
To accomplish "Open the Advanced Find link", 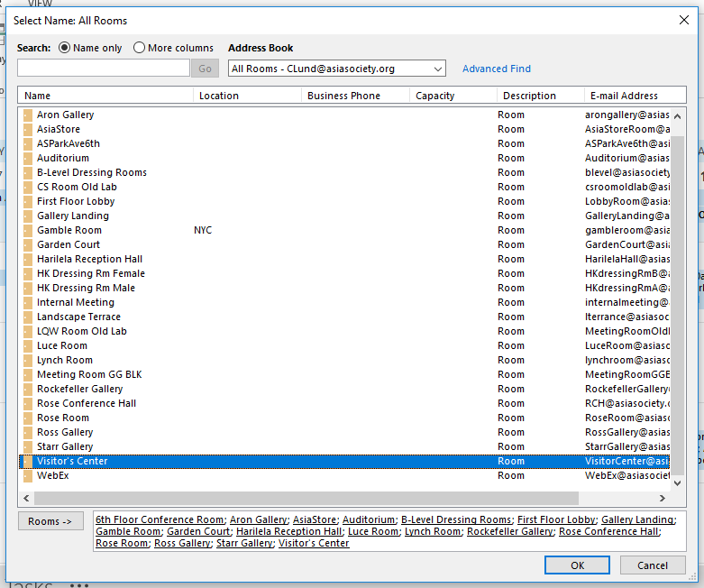I will [496, 69].
